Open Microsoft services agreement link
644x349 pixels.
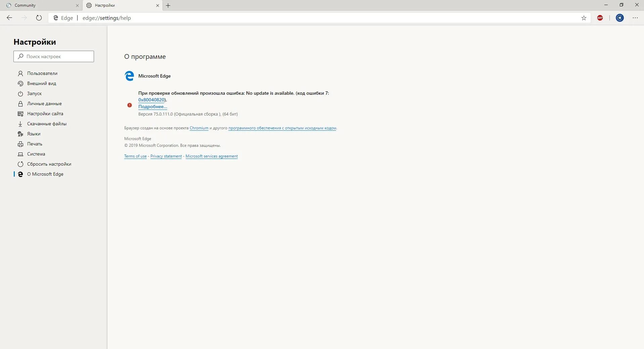coord(212,156)
